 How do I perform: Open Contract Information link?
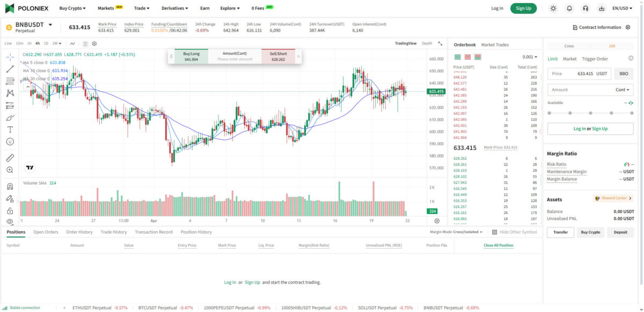click(596, 27)
